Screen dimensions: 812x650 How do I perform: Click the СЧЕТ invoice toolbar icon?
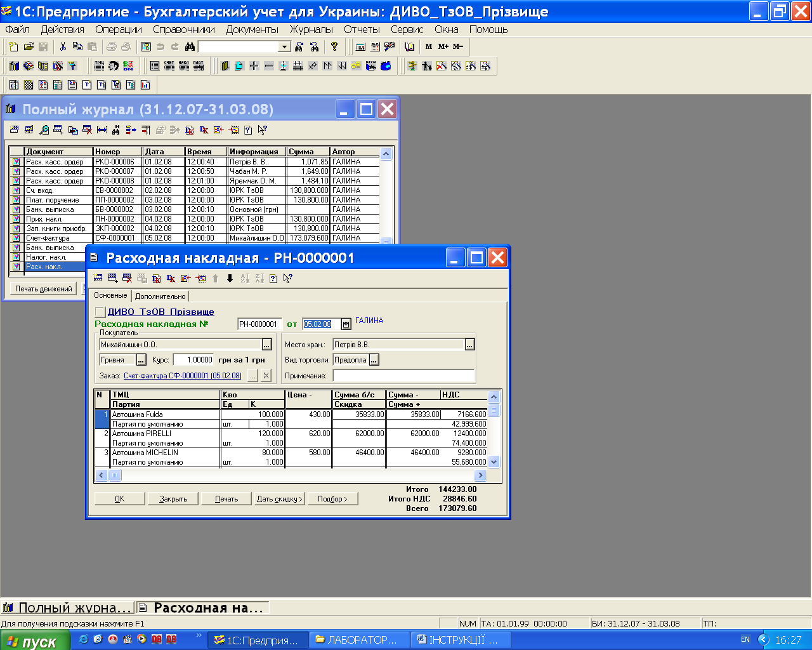[169, 65]
